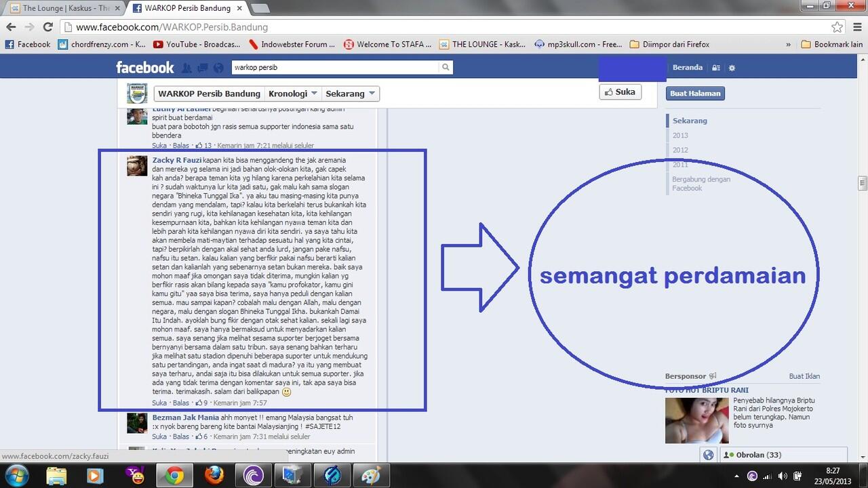Viewport: 868px width, 488px height.
Task: Click the clock showing 8:27
Action: pyautogui.click(x=833, y=470)
